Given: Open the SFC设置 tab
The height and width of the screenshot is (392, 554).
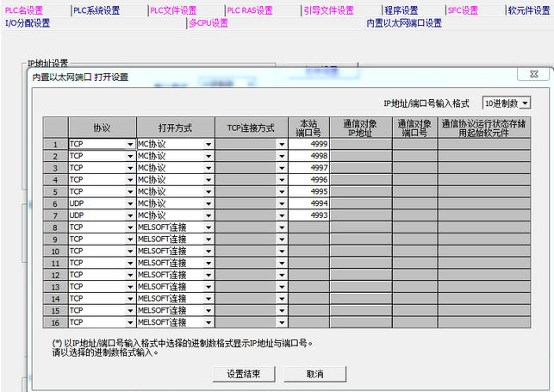Looking at the screenshot, I should (463, 10).
